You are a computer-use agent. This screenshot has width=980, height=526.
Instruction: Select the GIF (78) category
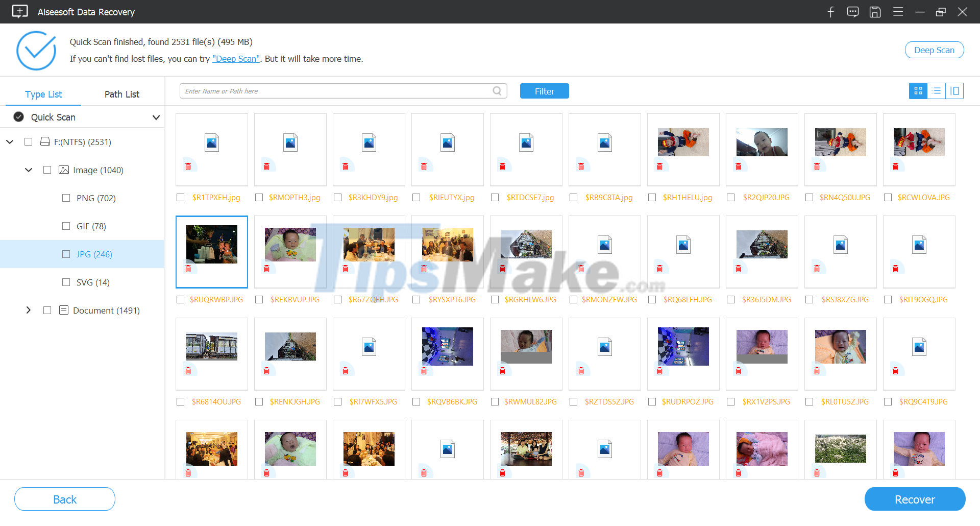pos(91,226)
